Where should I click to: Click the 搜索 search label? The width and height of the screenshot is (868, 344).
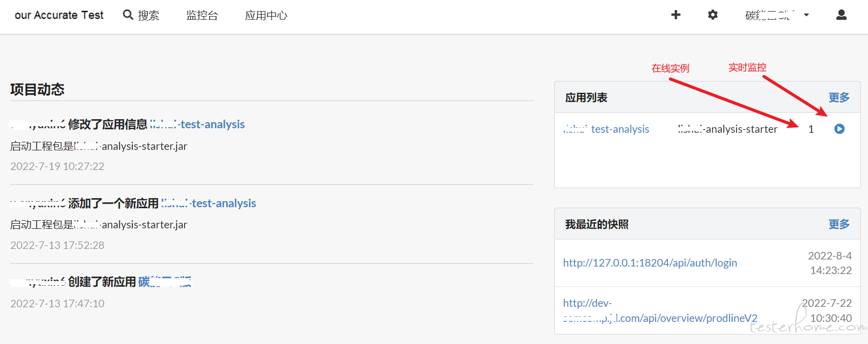pyautogui.click(x=148, y=16)
